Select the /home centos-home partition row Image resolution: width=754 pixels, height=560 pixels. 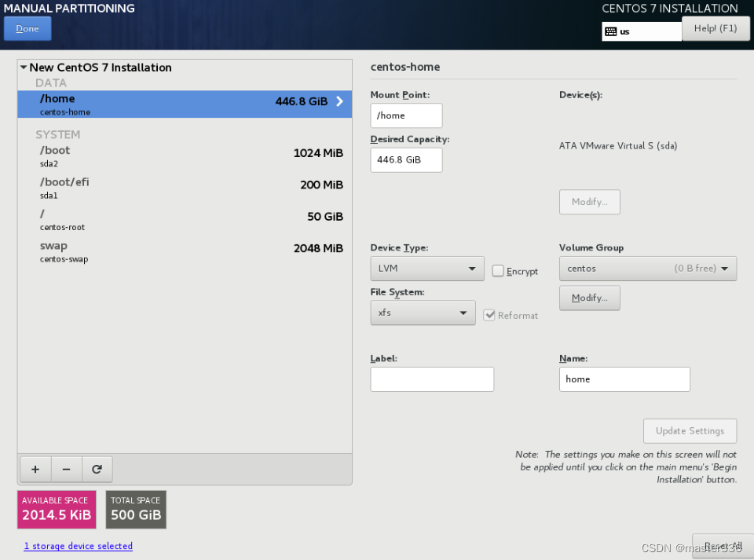185,104
